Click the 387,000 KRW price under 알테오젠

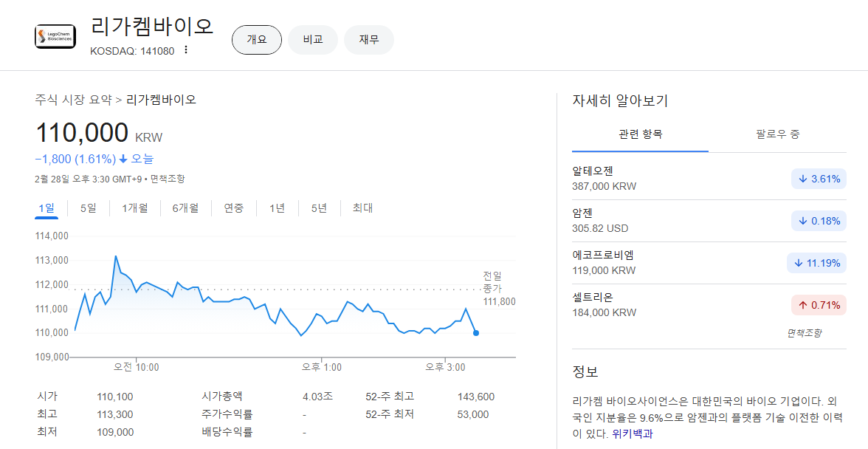click(x=604, y=187)
